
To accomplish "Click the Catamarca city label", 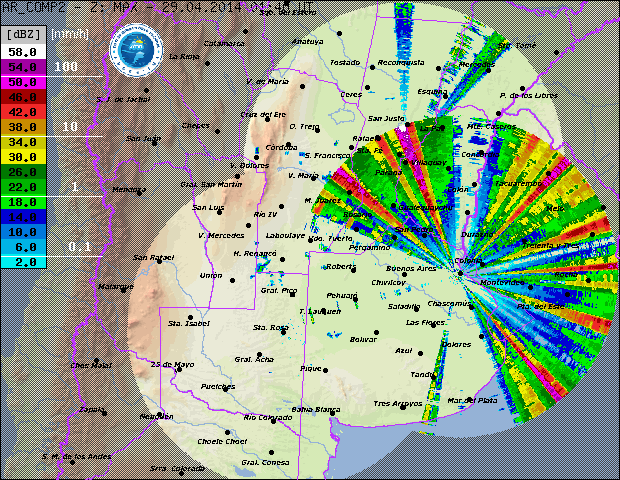I will tap(224, 43).
